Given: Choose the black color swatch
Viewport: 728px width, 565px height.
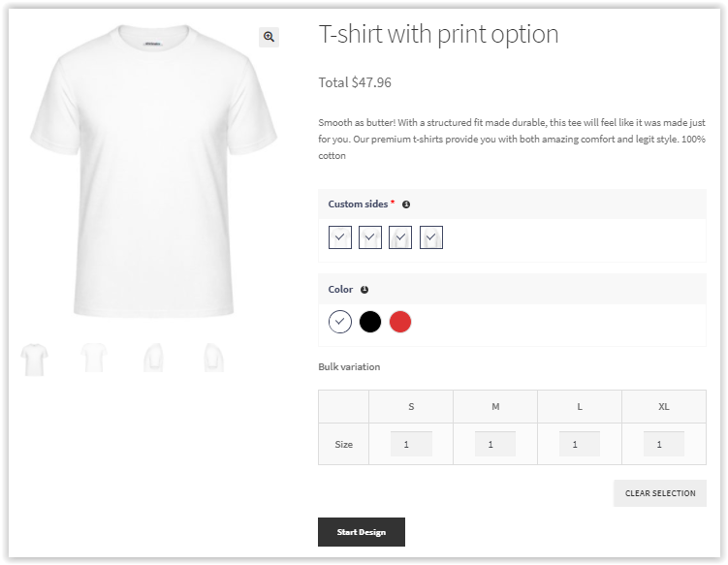Looking at the screenshot, I should (x=370, y=322).
